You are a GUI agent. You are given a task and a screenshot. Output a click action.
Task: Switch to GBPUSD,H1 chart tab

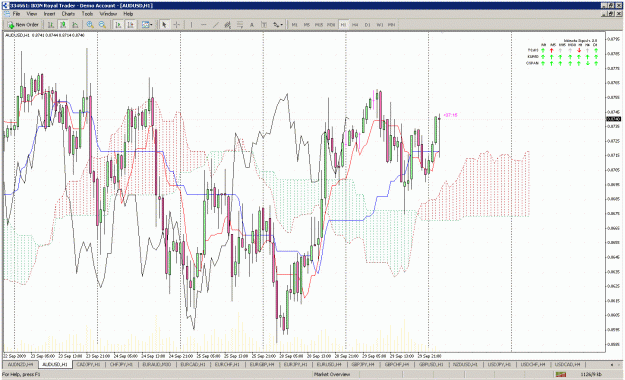tap(431, 364)
